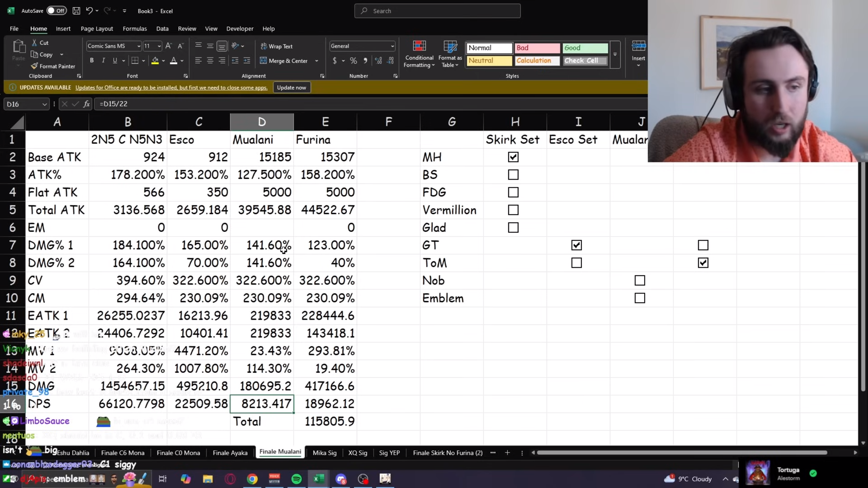Check the Glad checkbox
Viewport: 868px width, 488px height.
(x=513, y=228)
